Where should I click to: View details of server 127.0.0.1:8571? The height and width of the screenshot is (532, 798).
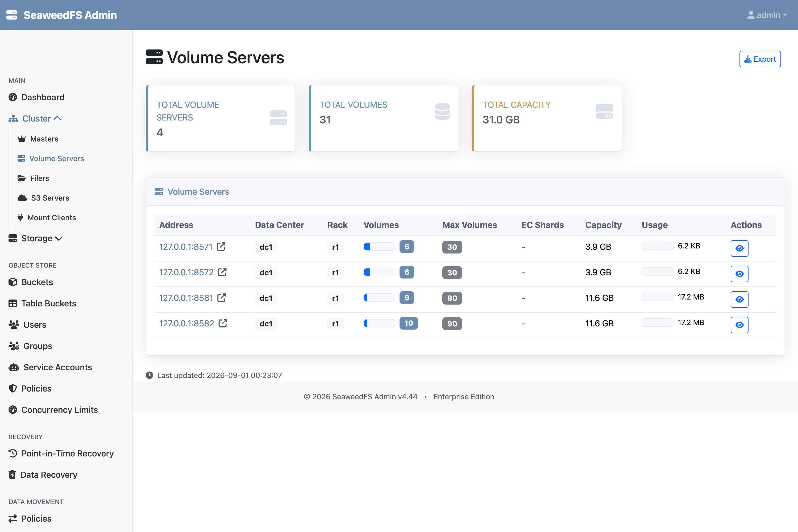tap(740, 248)
